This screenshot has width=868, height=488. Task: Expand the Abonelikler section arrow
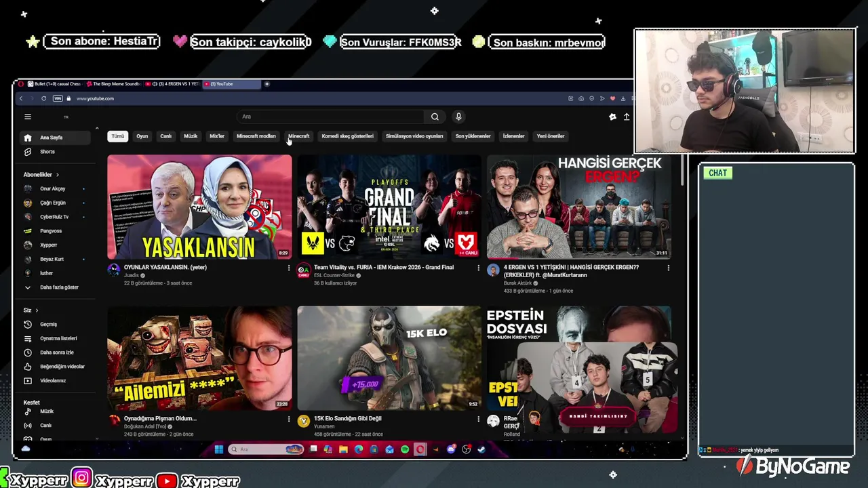click(58, 175)
